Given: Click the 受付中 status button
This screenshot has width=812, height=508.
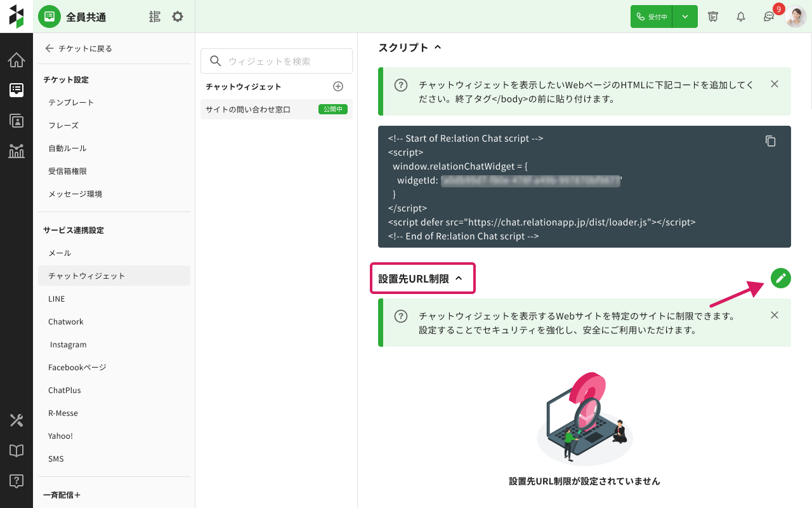Looking at the screenshot, I should [652, 17].
